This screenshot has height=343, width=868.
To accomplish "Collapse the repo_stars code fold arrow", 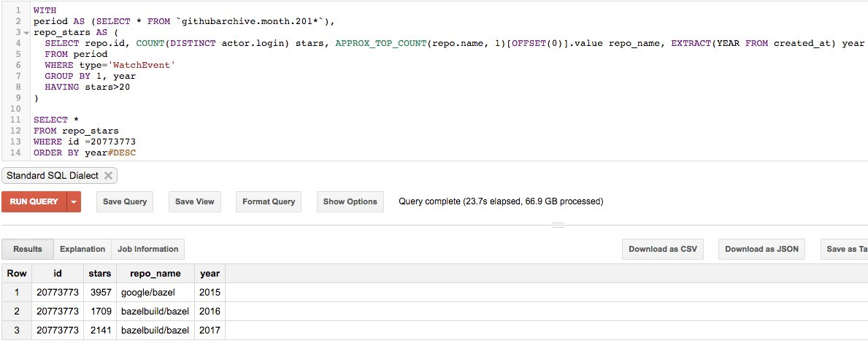I will point(27,33).
